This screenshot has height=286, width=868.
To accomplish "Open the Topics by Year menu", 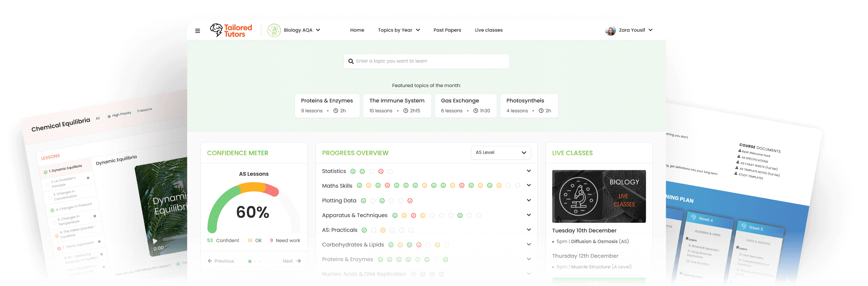I will pos(399,30).
